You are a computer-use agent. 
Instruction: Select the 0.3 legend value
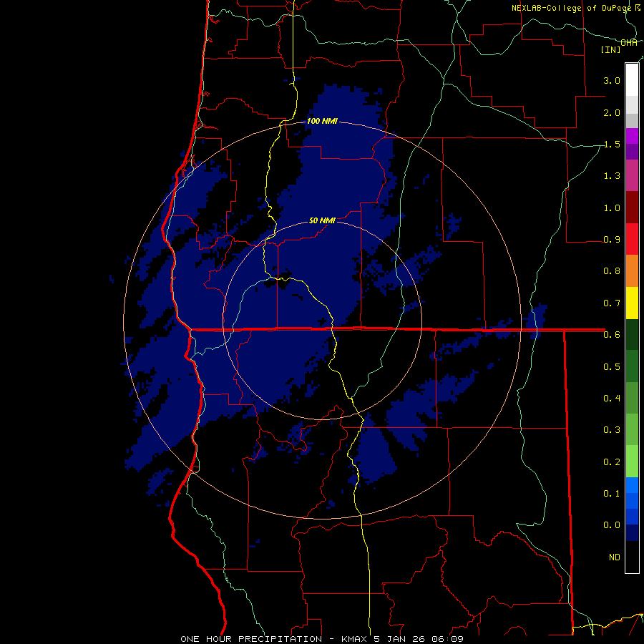tap(612, 430)
